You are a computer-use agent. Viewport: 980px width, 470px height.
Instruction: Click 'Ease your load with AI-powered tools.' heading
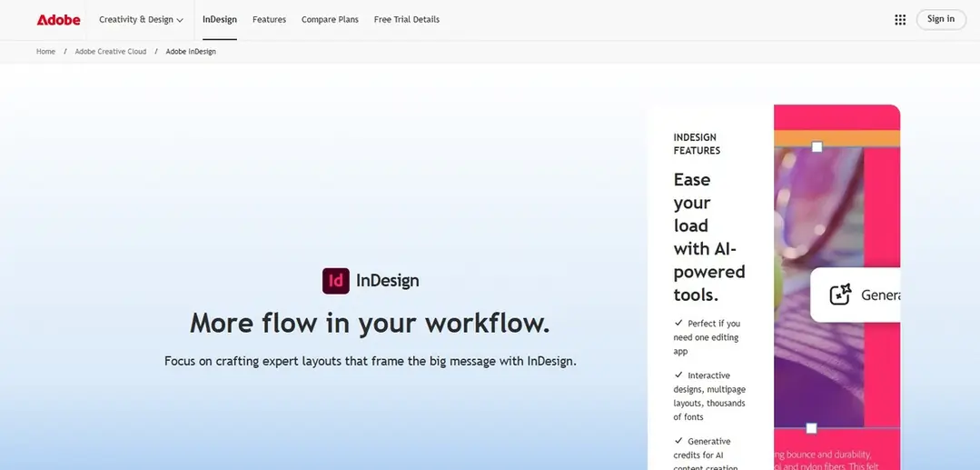709,237
